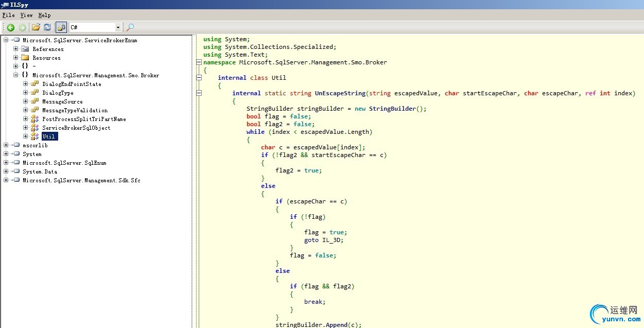Click the ServiceBrokerSqlObject class icon
The width and height of the screenshot is (644, 328).
point(35,128)
